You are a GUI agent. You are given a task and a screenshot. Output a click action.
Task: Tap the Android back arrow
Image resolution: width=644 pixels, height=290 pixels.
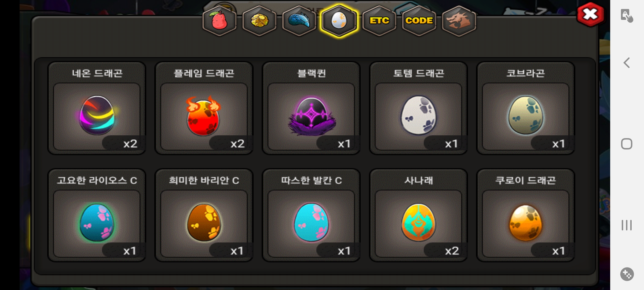(627, 63)
